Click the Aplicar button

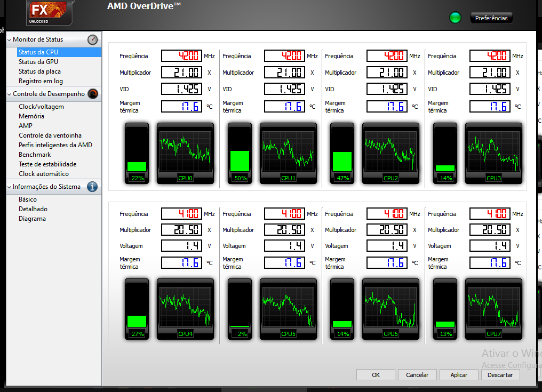(x=459, y=375)
